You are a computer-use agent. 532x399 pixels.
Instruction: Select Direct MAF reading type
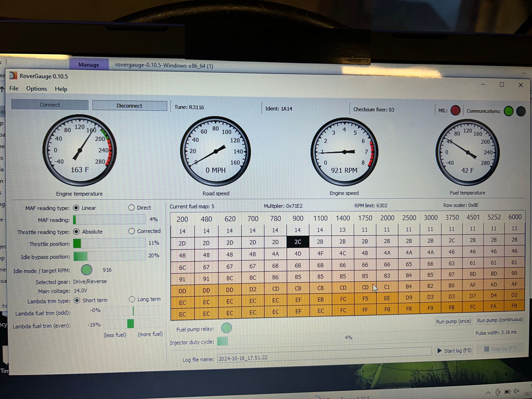132,208
